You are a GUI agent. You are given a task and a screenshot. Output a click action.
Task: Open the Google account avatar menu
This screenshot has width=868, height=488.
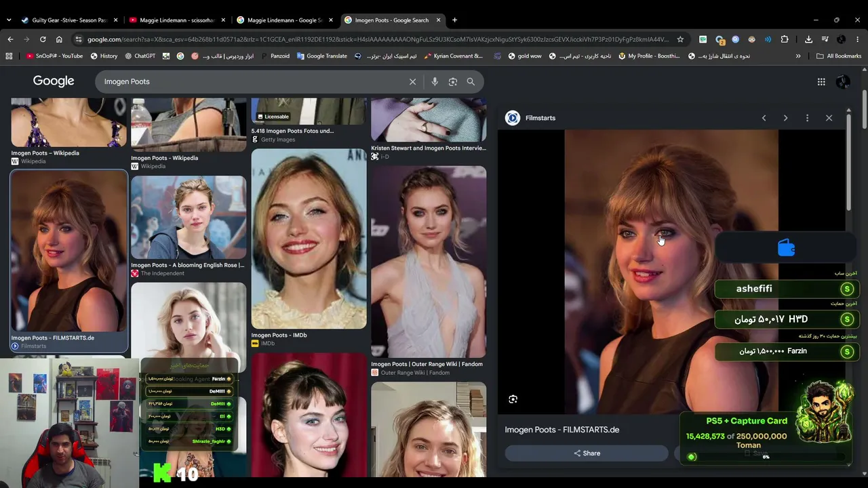843,81
